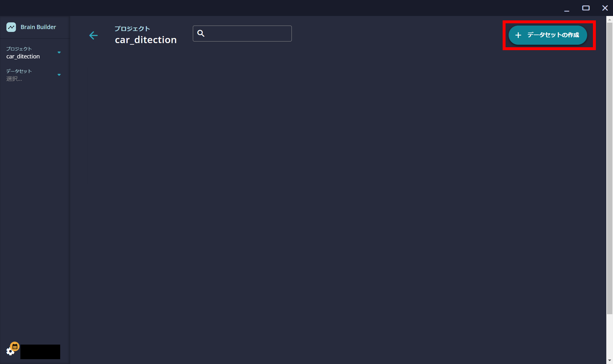The image size is (613, 364).
Task: Click the vertical scrollbar thumb
Action: click(609, 168)
